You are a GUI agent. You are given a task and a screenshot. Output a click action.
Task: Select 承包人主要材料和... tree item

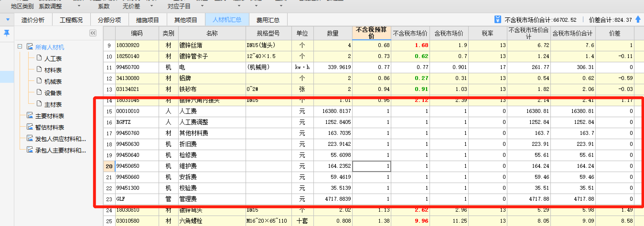60,151
